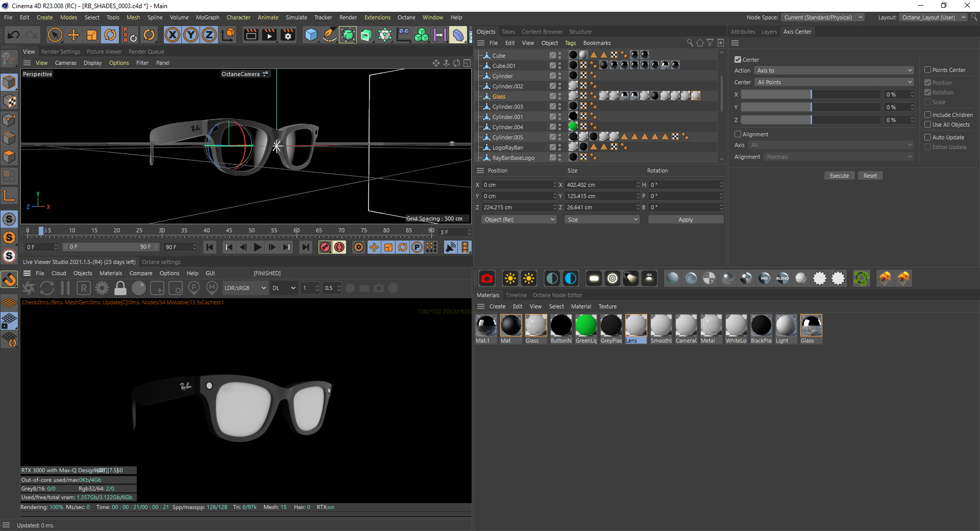Jump to end of animation

[x=305, y=247]
